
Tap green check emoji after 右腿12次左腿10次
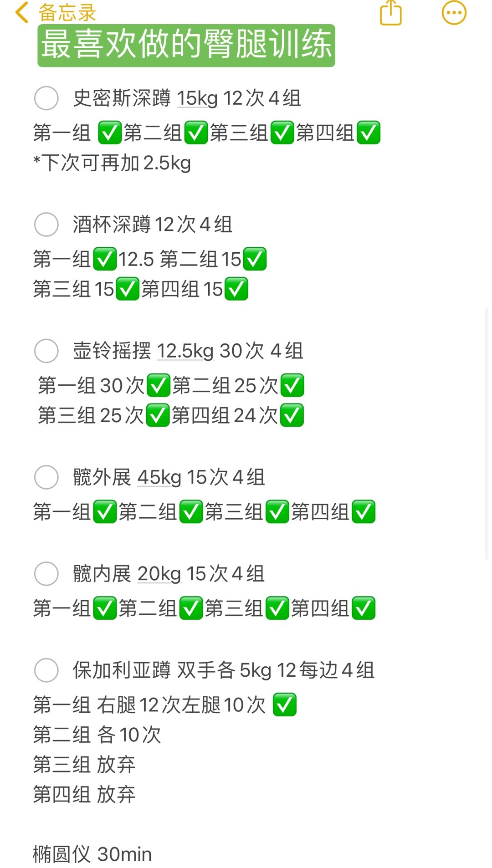[285, 705]
